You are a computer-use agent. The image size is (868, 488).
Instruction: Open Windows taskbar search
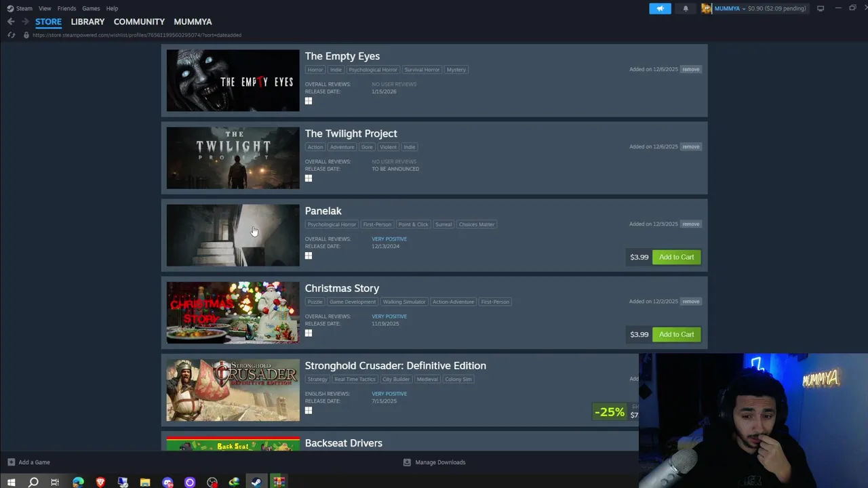click(33, 482)
